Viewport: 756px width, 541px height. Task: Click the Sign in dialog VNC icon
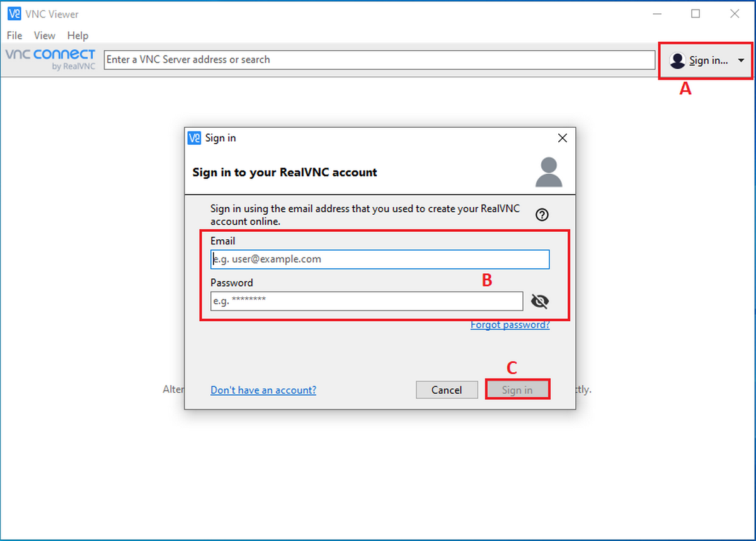coord(195,138)
